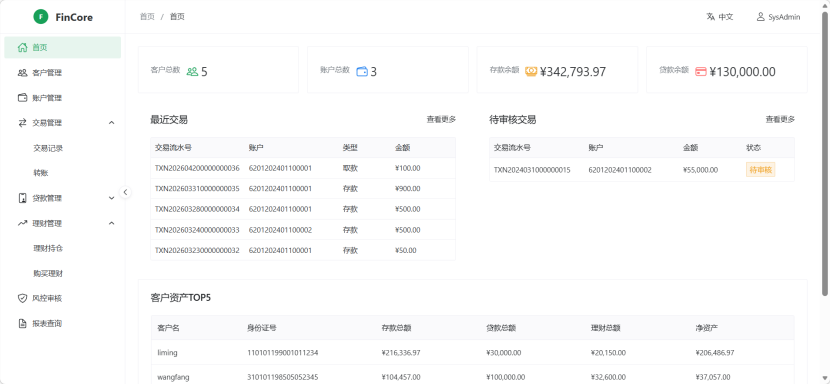Click the red card icon in 贷款余额 card
Screen dimensions: 830x384
[701, 72]
